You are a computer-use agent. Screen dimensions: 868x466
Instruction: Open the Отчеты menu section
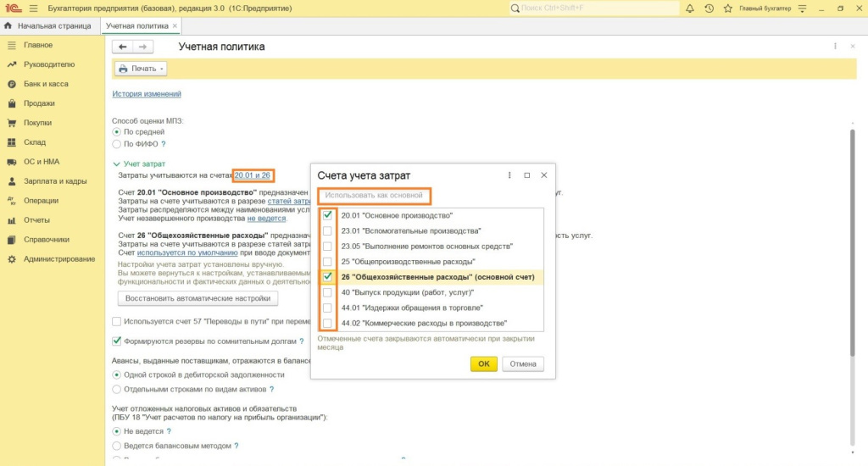click(36, 220)
